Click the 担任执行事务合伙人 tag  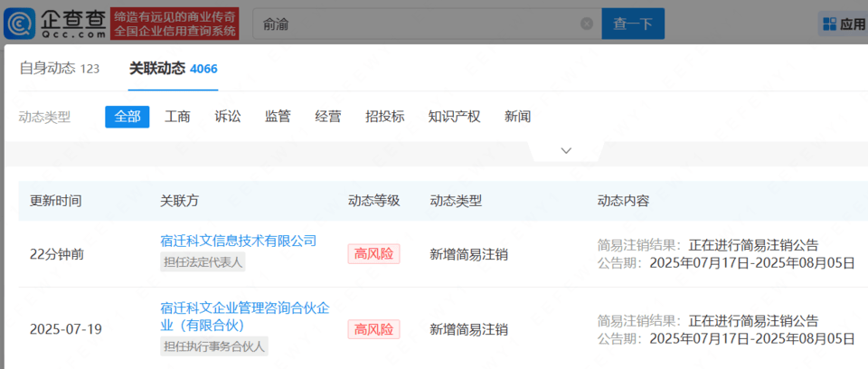(x=214, y=346)
